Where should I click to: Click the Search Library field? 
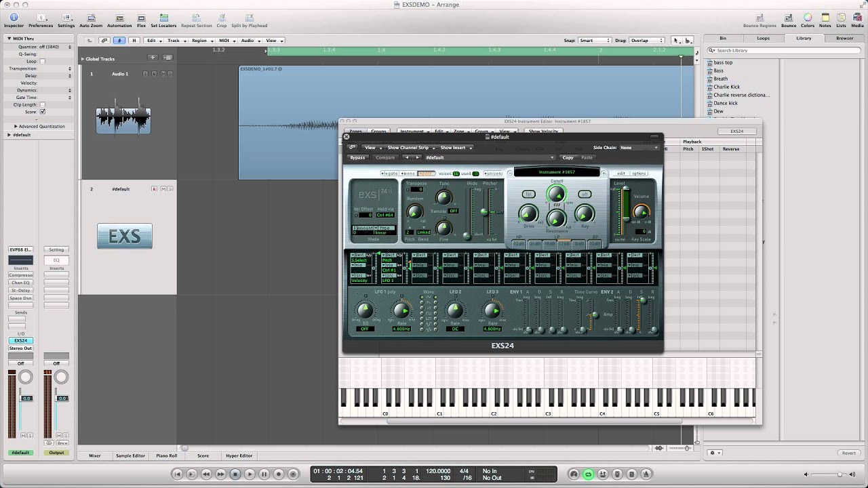click(785, 51)
